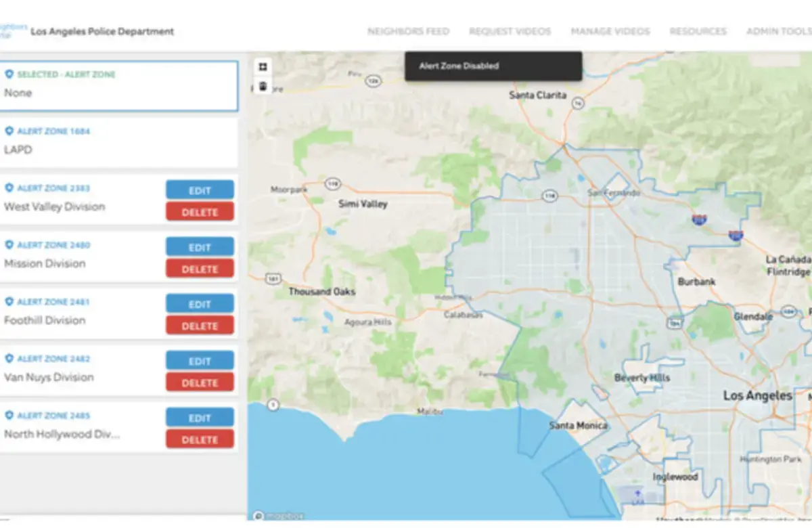Open the Neighbors Feed tab
Screen dimensions: 812x528
pos(408,31)
